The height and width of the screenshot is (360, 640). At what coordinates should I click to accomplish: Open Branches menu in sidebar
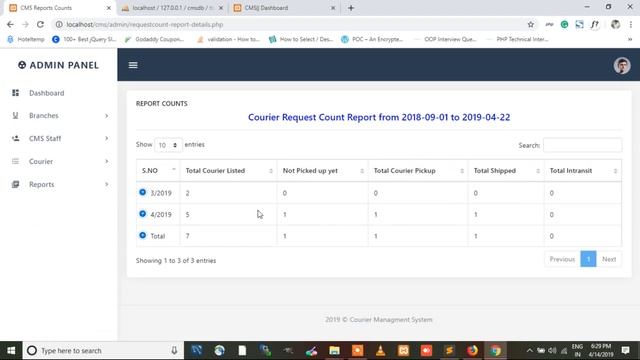(x=44, y=116)
